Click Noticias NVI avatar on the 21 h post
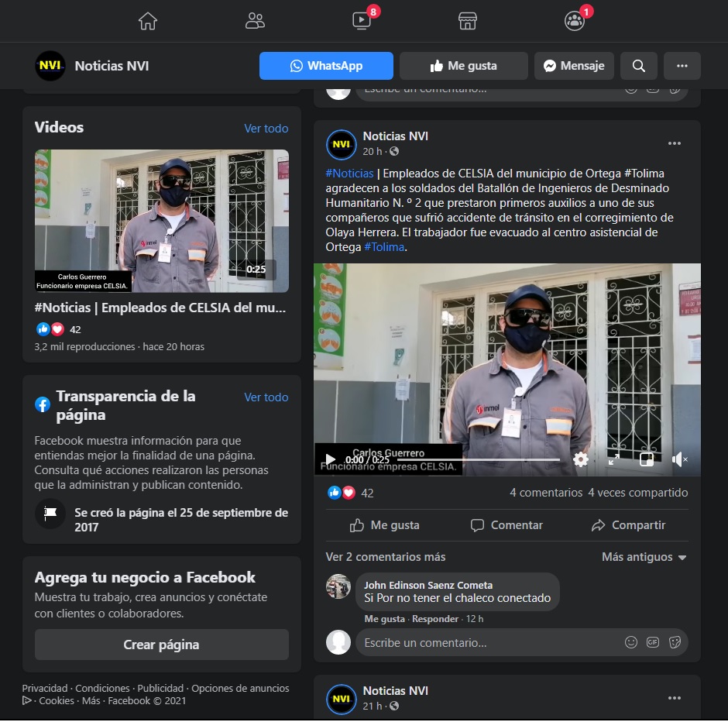Image resolution: width=728 pixels, height=722 pixels. (342, 700)
